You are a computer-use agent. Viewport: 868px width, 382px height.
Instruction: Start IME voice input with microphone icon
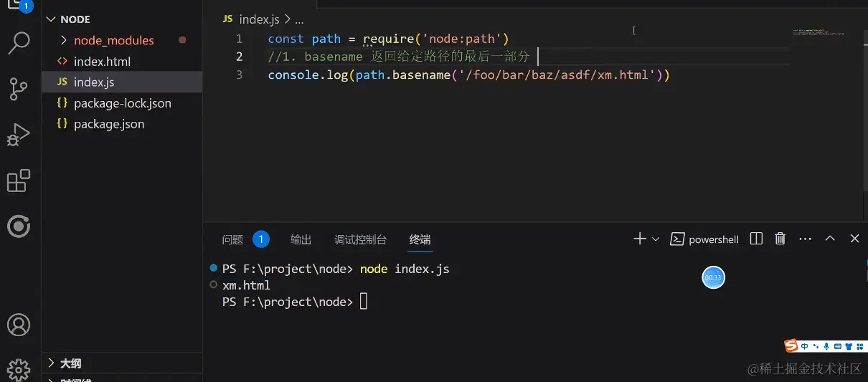pyautogui.click(x=826, y=347)
